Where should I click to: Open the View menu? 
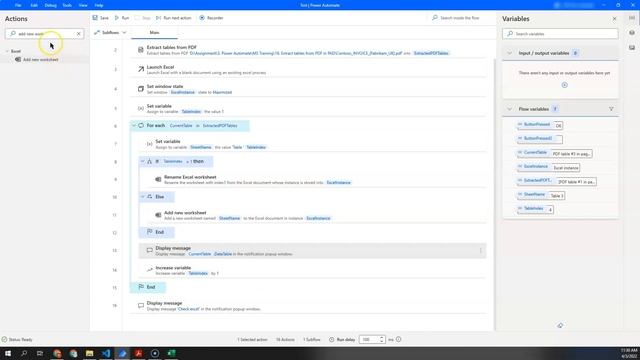pyautogui.click(x=83, y=5)
